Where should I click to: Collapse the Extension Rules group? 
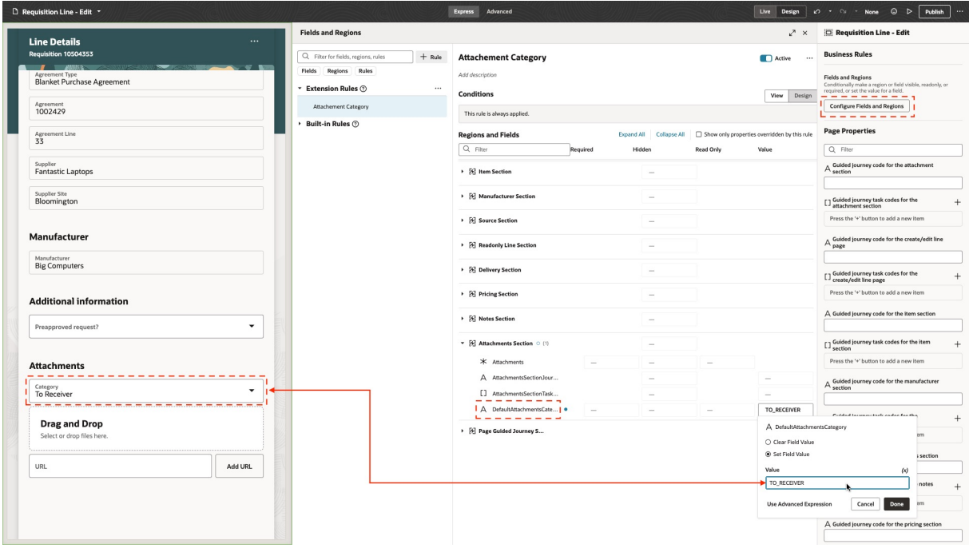tap(300, 89)
